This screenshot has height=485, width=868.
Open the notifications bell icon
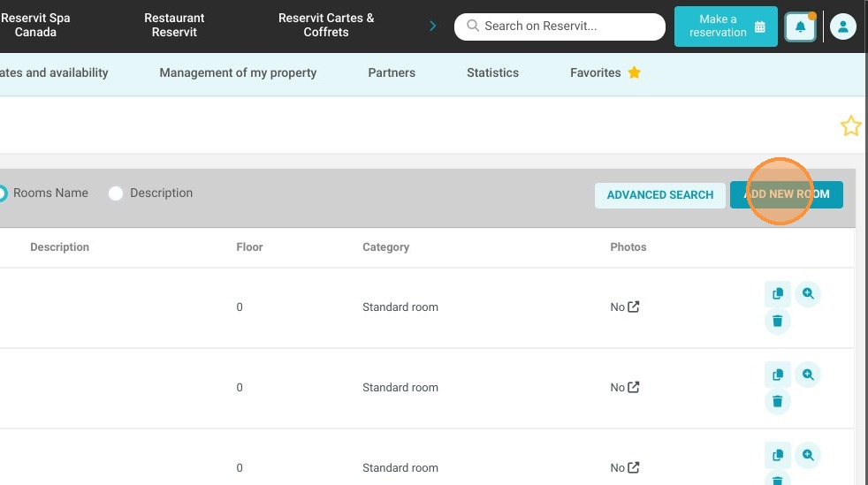tap(800, 27)
